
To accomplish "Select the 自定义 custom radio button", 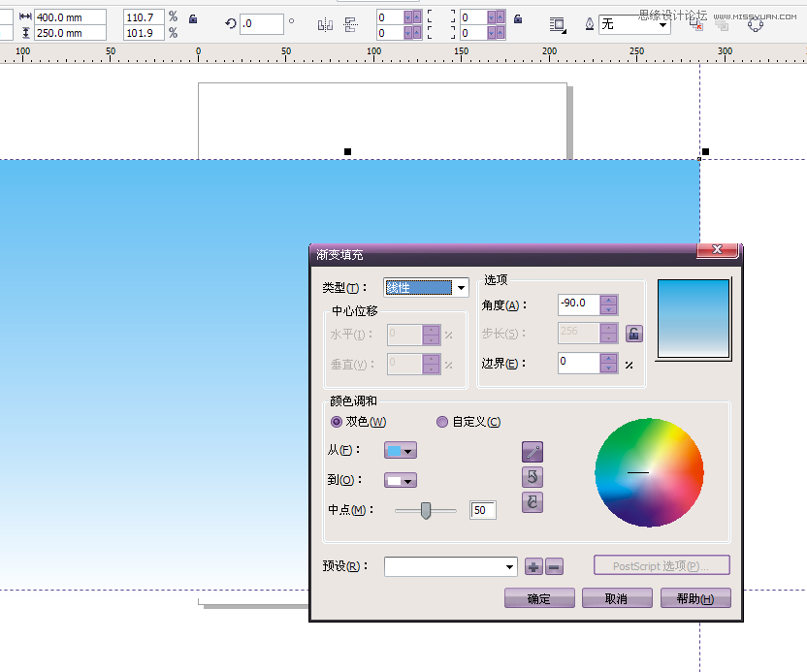I will 442,422.
